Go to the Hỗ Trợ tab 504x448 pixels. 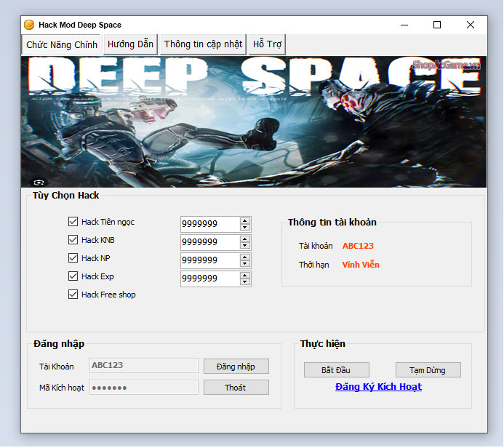pyautogui.click(x=267, y=44)
